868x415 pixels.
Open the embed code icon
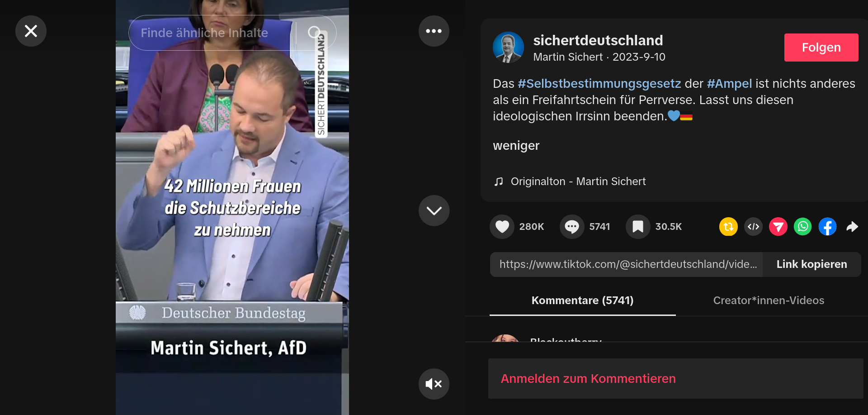753,227
